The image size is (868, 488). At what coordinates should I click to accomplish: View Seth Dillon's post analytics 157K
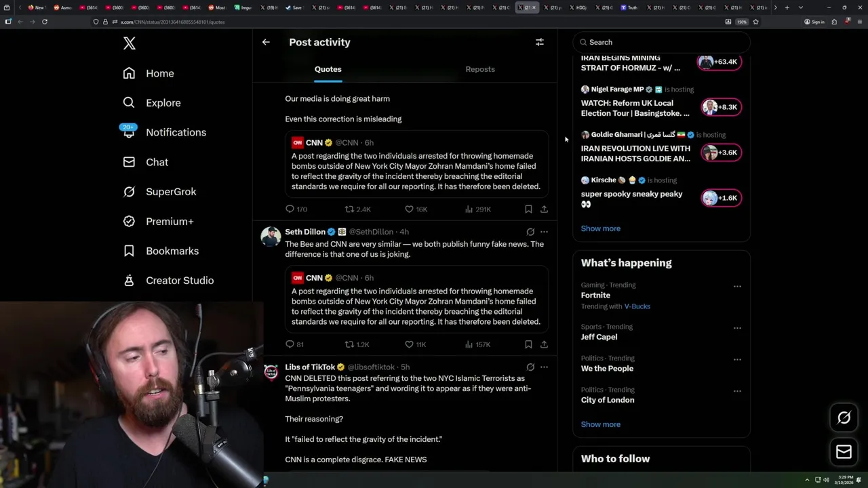(x=478, y=344)
